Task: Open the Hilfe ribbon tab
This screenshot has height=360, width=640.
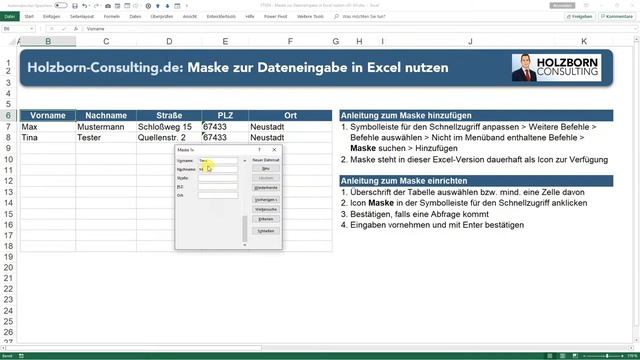Action: [250, 16]
